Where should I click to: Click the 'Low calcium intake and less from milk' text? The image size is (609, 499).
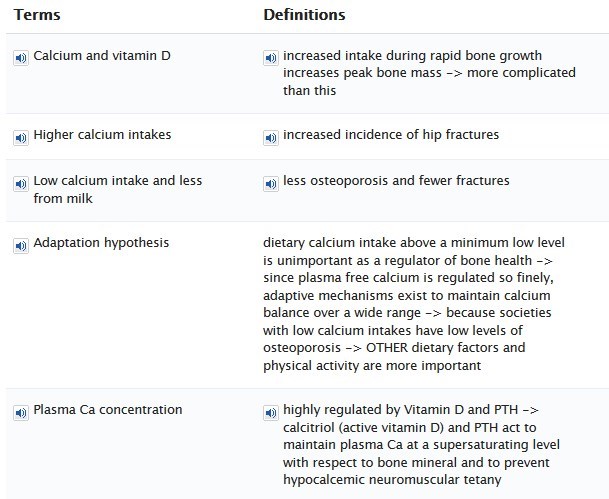118,190
